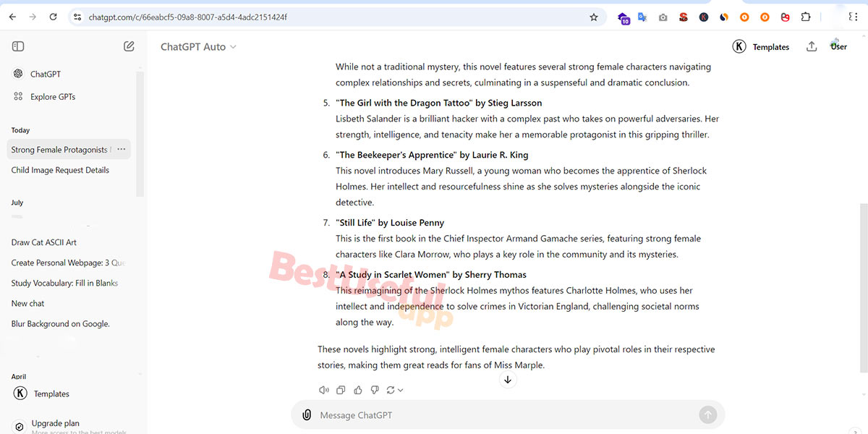The height and width of the screenshot is (434, 868).
Task: Open the dark circle K extension
Action: point(704,17)
